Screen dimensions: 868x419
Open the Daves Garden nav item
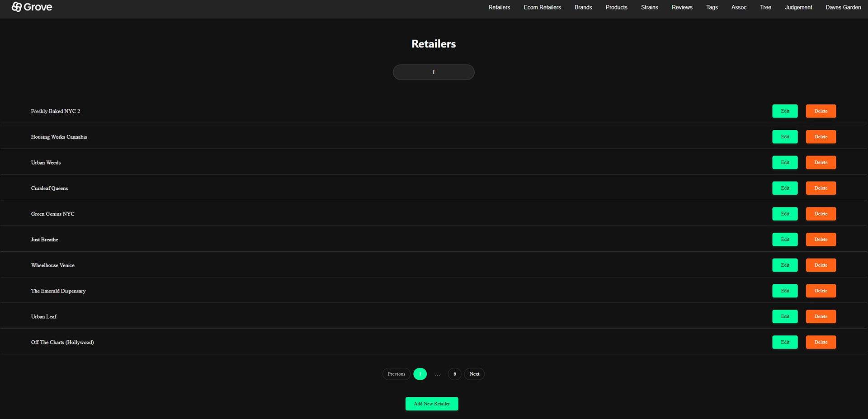click(843, 7)
